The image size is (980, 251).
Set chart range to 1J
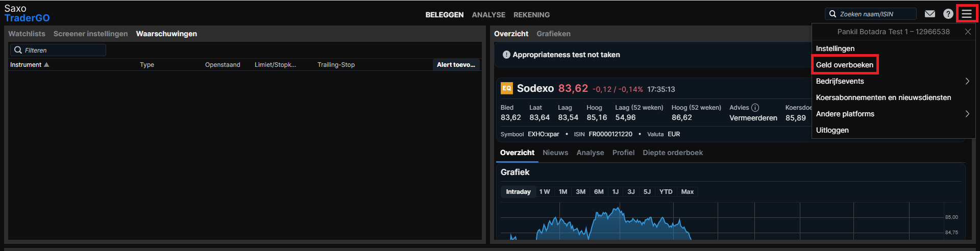tap(616, 192)
